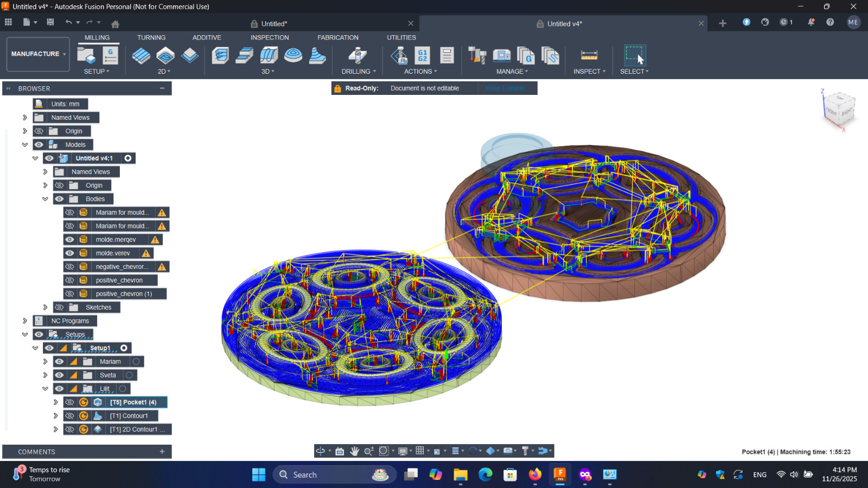Select the [T1] Contour1 operation

point(129,416)
